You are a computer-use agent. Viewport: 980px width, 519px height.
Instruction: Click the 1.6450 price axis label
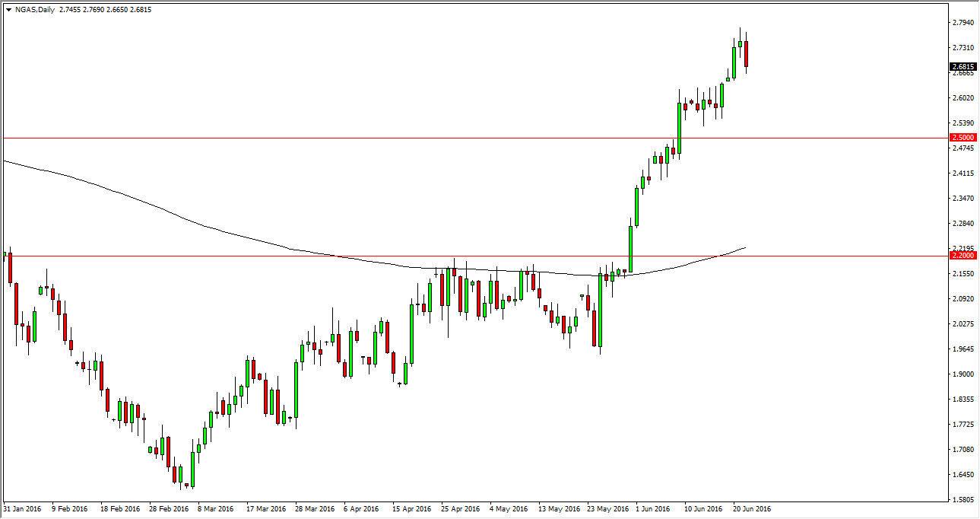click(962, 475)
